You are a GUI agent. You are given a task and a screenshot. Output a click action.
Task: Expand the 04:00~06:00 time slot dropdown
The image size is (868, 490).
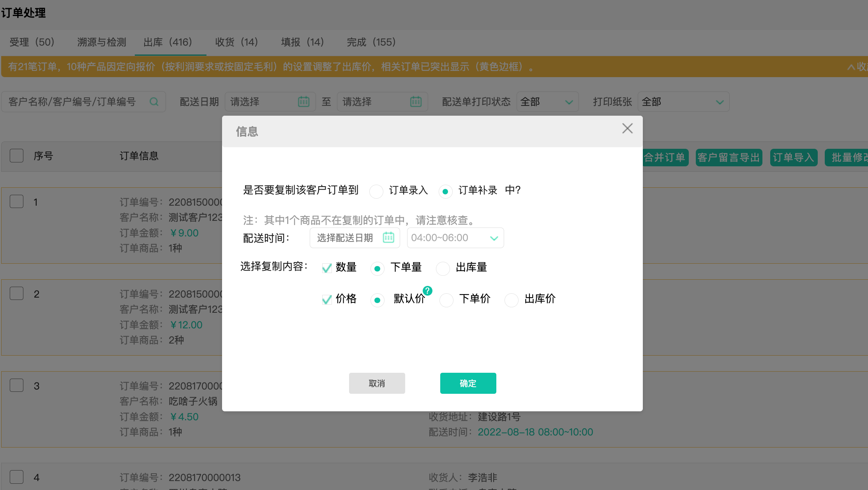click(455, 238)
